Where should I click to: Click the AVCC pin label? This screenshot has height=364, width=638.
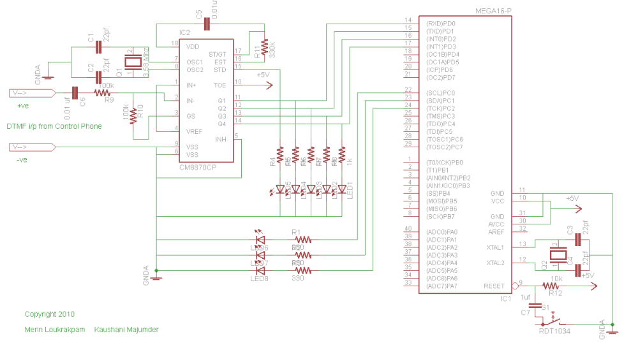496,224
